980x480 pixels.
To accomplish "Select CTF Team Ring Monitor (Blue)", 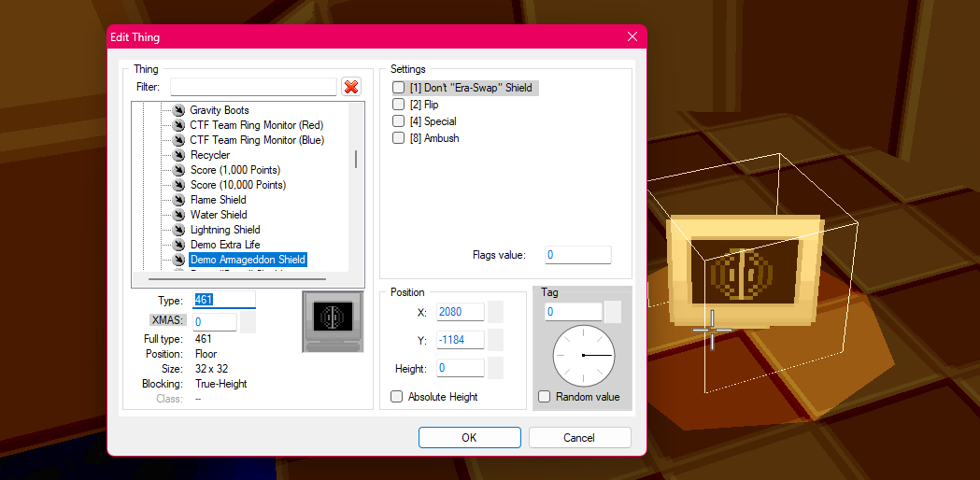I will point(257,140).
